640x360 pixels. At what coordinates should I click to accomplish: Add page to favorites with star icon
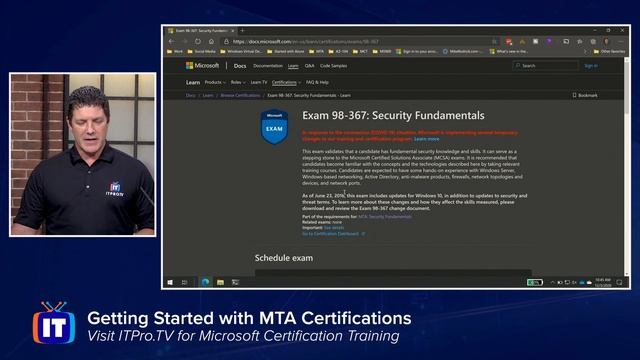coord(494,42)
